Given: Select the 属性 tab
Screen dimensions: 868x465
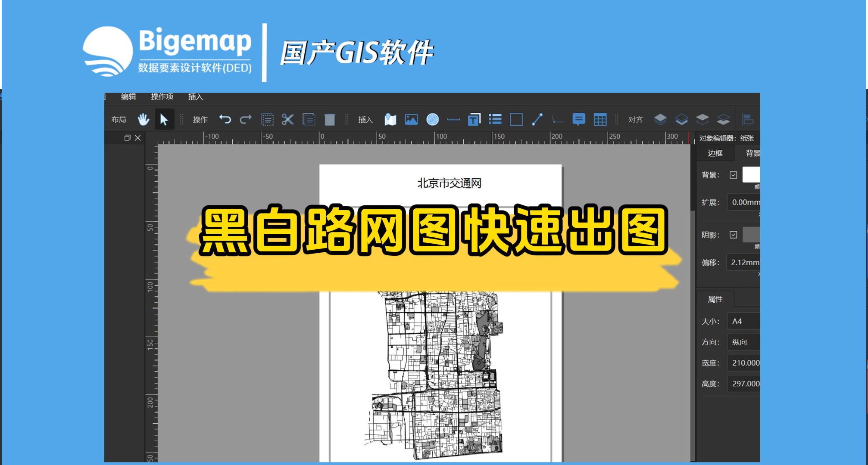Looking at the screenshot, I should coord(715,299).
